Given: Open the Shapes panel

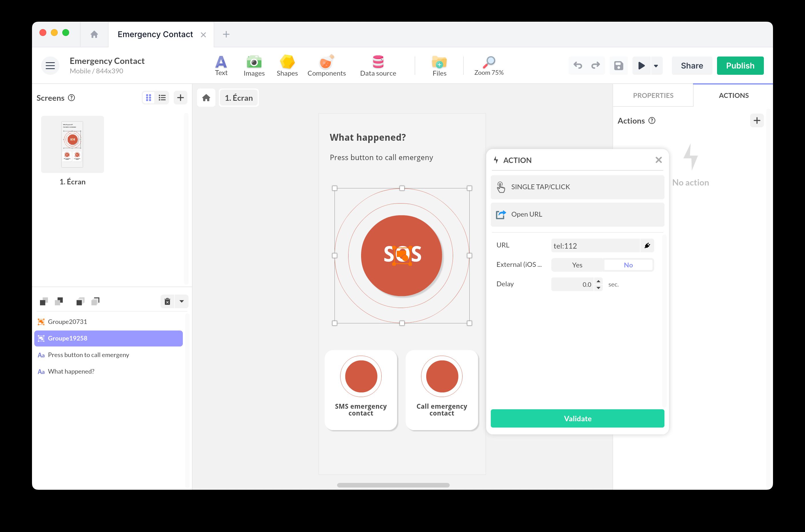Looking at the screenshot, I should click(x=287, y=65).
